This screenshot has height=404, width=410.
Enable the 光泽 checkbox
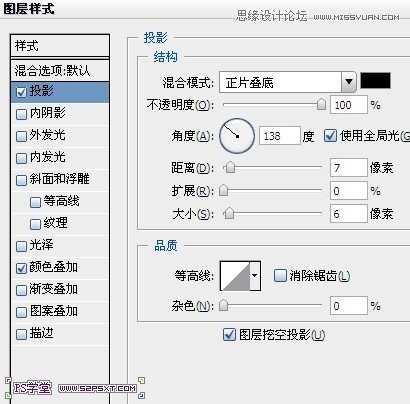click(21, 246)
